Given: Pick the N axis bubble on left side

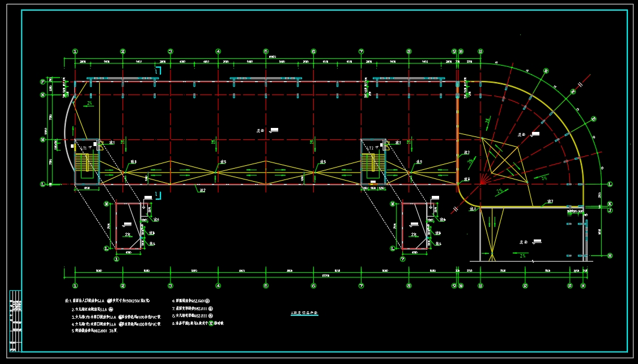Looking at the screenshot, I should coord(42,95).
